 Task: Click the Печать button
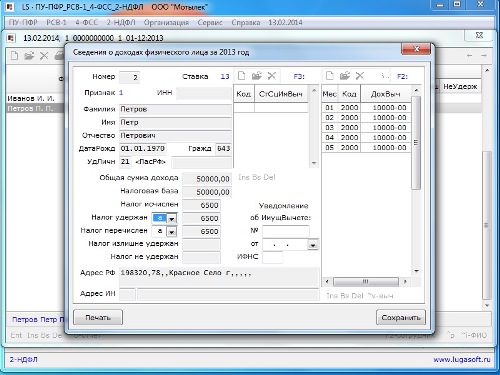pyautogui.click(x=98, y=317)
